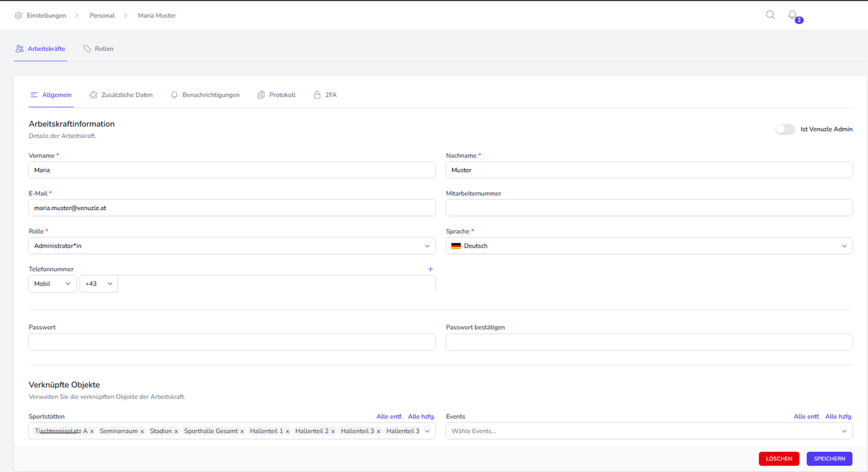The width and height of the screenshot is (868, 472).
Task: Click the red LÖSCHEN button
Action: click(x=779, y=458)
